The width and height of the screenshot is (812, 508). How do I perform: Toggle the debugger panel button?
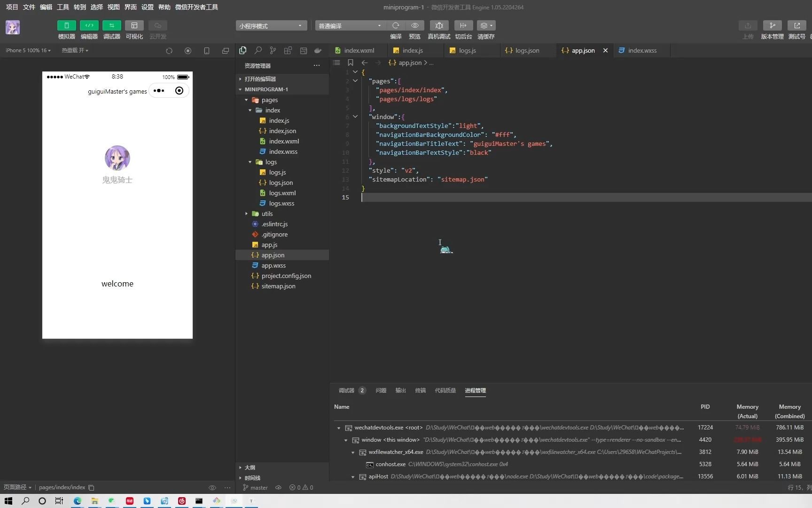click(111, 25)
